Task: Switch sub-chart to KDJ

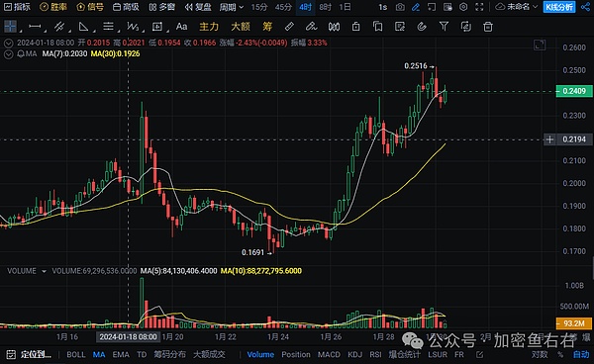Action: (355, 354)
